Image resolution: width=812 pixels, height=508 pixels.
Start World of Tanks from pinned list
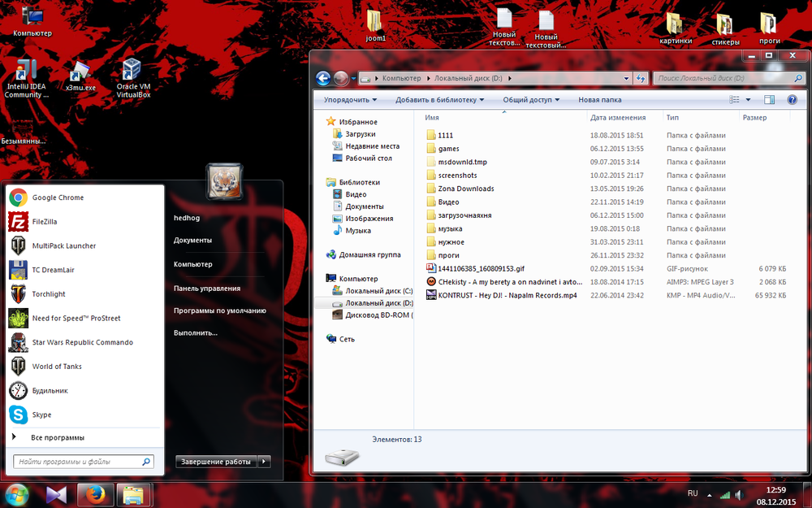56,367
